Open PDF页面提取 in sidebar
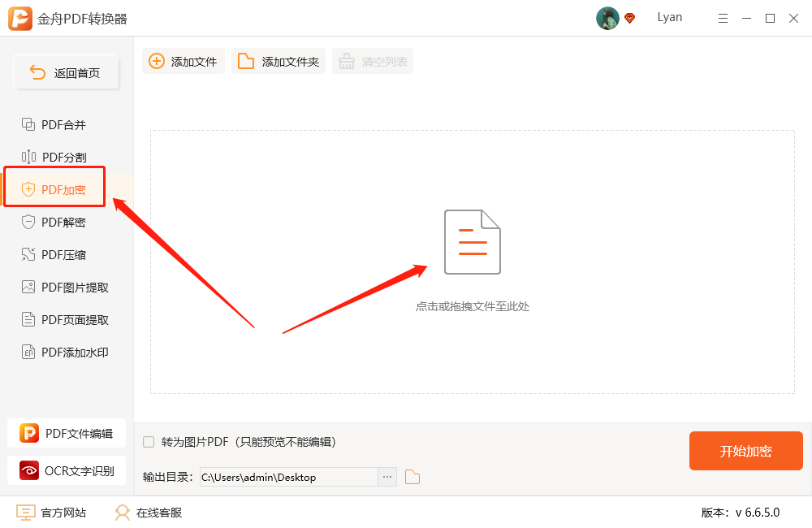Viewport: 812px width, 528px height. [65, 320]
